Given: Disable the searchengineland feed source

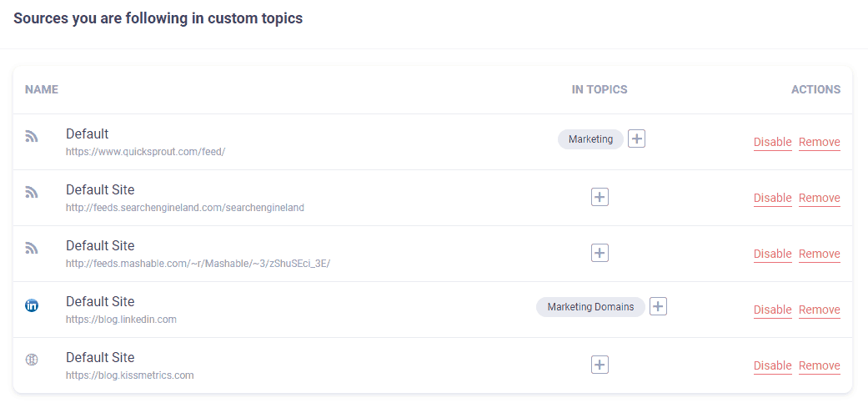Looking at the screenshot, I should 773,199.
